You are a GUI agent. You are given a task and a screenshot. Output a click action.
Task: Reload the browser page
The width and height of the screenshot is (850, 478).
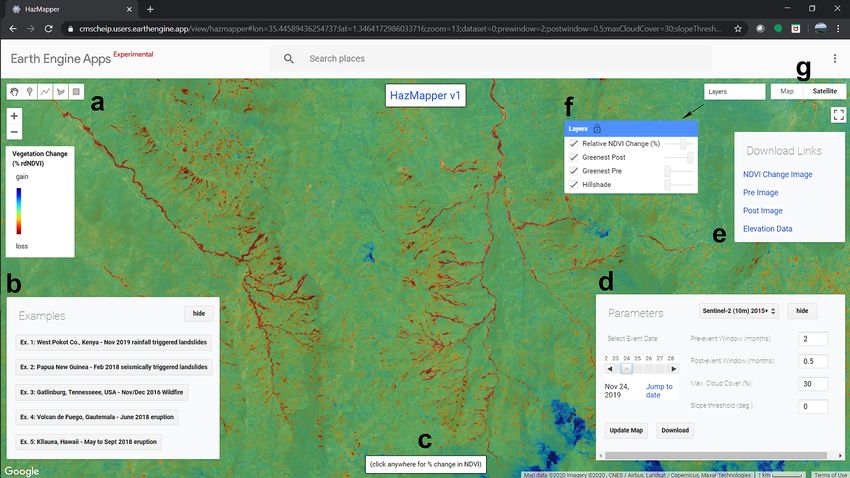(48, 29)
